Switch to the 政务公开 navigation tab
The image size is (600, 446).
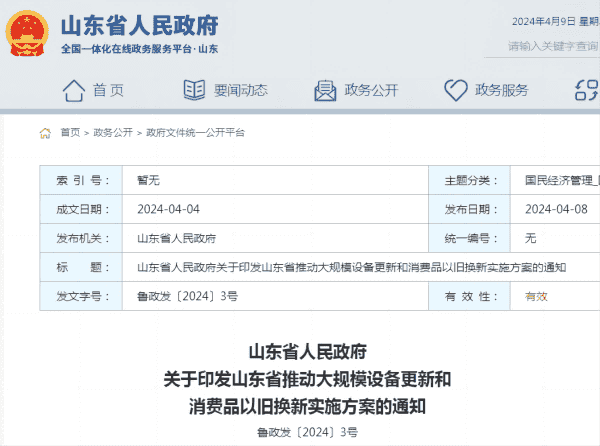coord(371,90)
